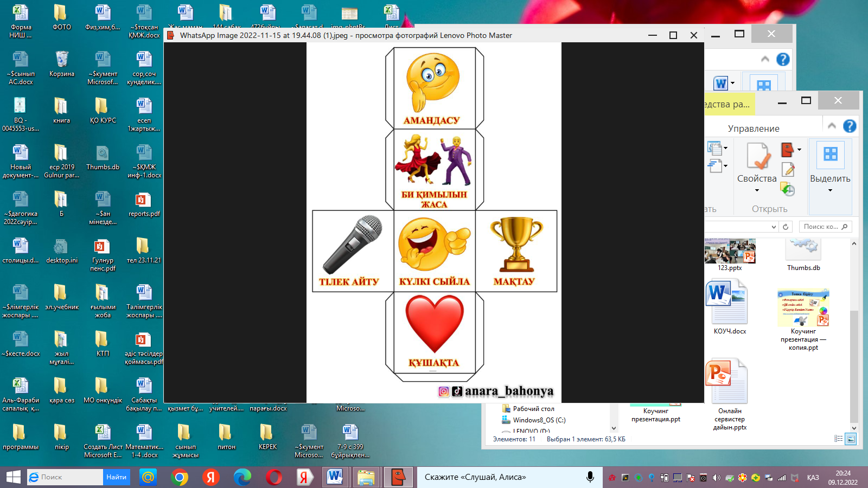Click the taskbar clock showing 20:24

[x=843, y=478]
